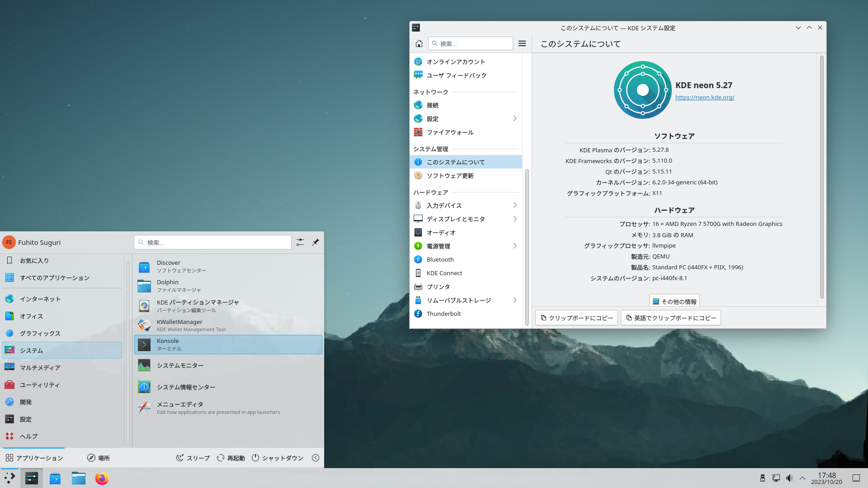Open Firefox from the taskbar
The height and width of the screenshot is (488, 868).
coord(102,478)
